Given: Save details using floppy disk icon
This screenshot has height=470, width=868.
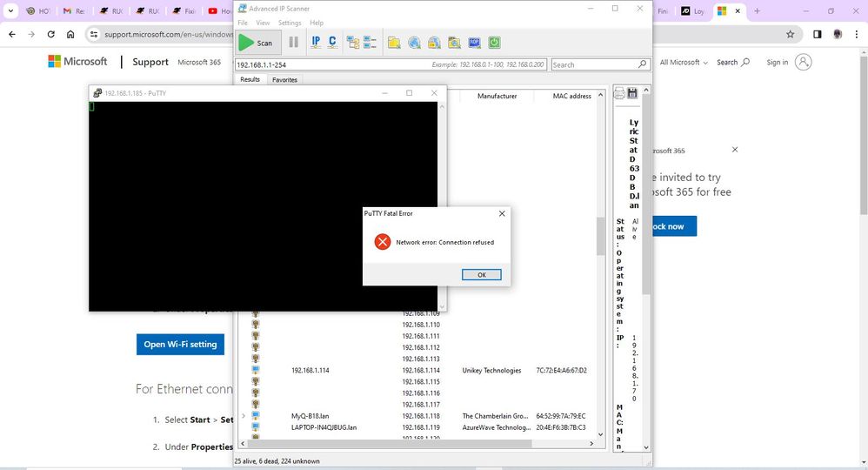Looking at the screenshot, I should coord(632,93).
